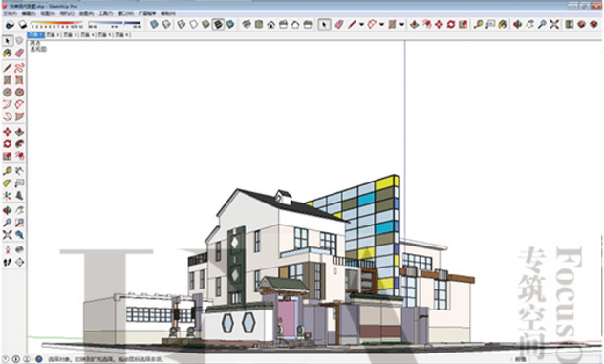This screenshot has height=364, width=604.
Task: Toggle Back Edges style
Action: coord(166,25)
